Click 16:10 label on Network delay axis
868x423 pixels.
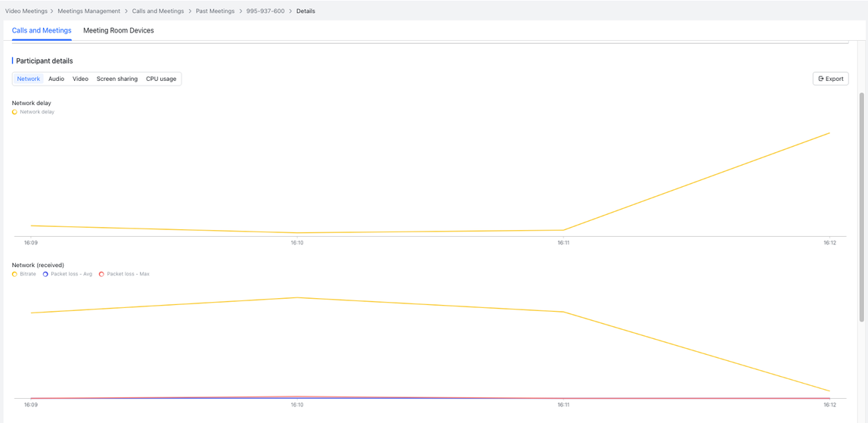click(297, 243)
